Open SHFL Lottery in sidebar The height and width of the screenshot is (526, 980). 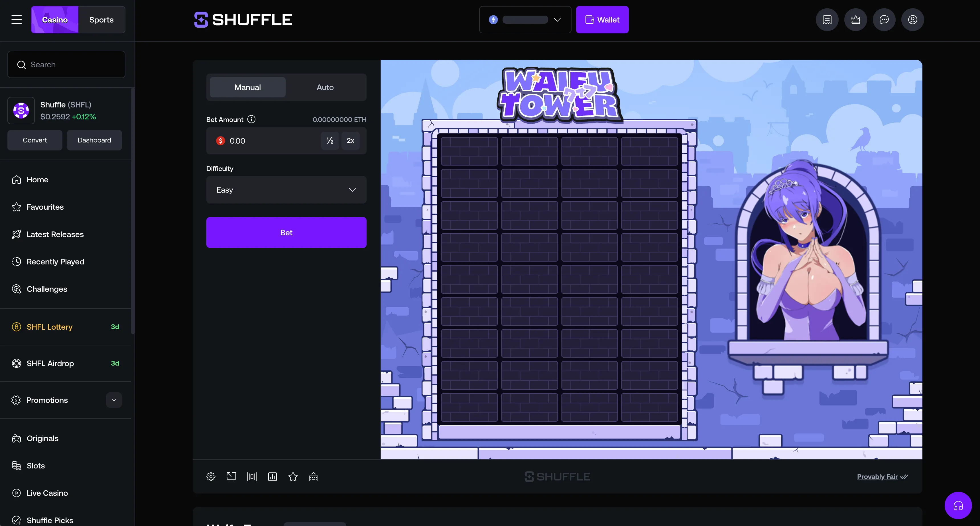(x=66, y=327)
